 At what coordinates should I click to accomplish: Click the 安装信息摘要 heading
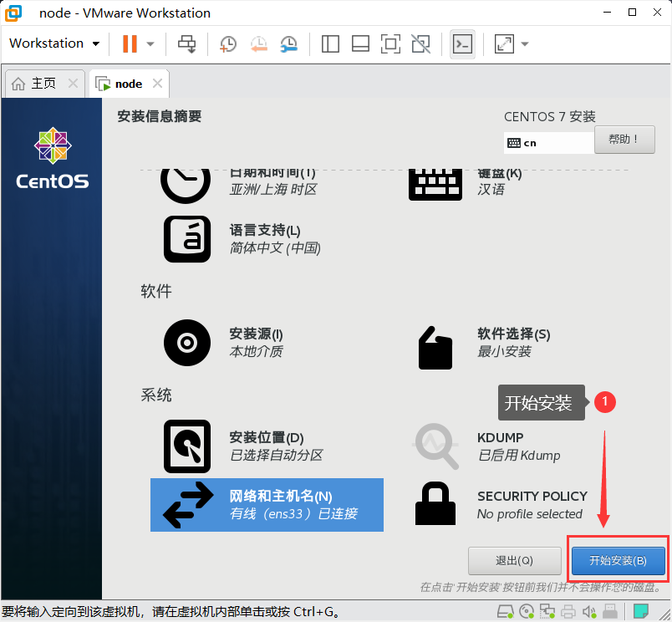160,116
